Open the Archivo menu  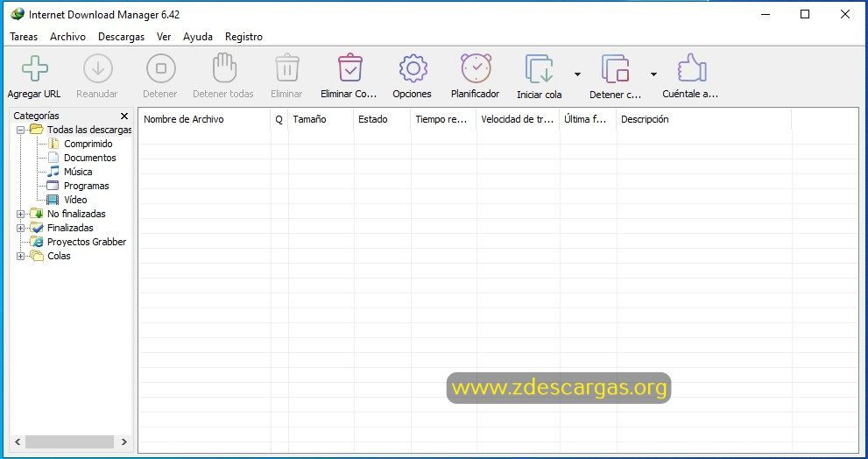click(67, 37)
